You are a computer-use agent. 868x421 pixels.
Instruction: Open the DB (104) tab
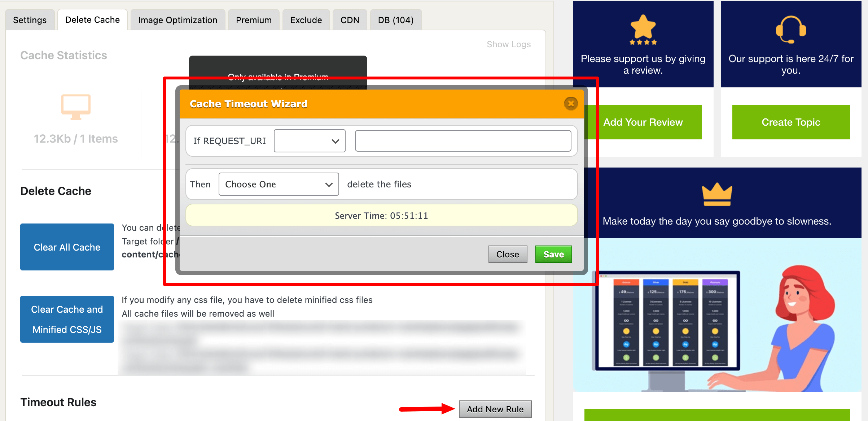click(x=396, y=20)
